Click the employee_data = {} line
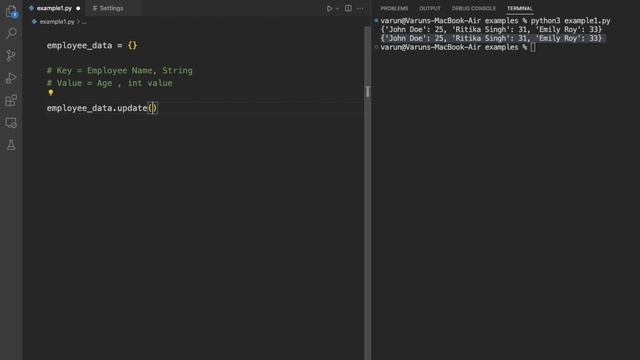Viewport: 640px width, 360px height. point(92,45)
